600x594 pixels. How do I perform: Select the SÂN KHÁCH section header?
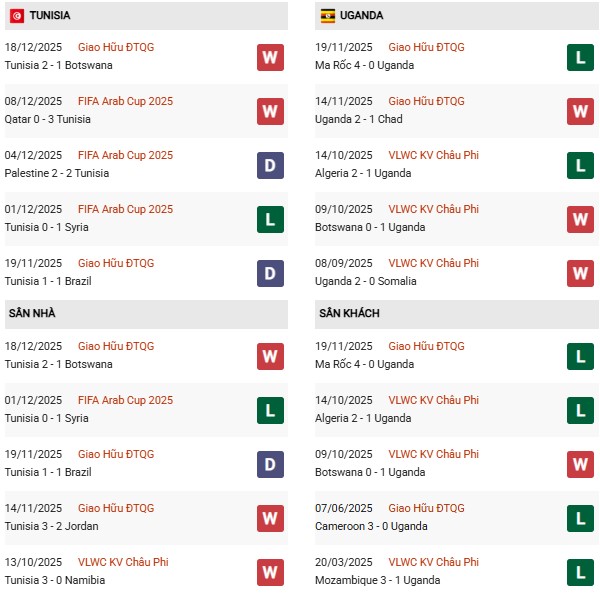[352, 314]
